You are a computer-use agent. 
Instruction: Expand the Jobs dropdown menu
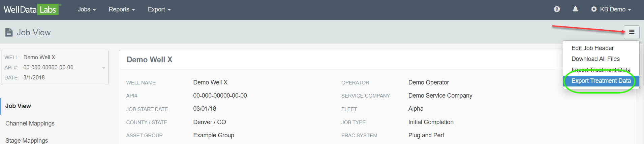(x=87, y=9)
